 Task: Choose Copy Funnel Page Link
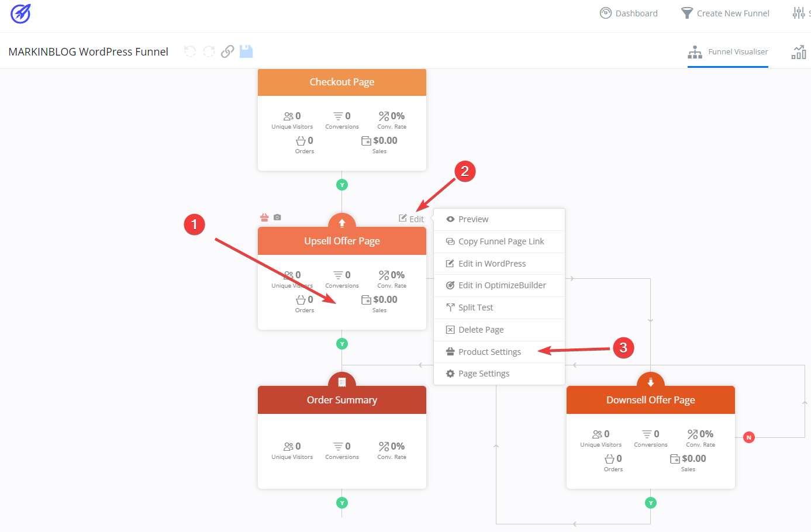tap(501, 241)
